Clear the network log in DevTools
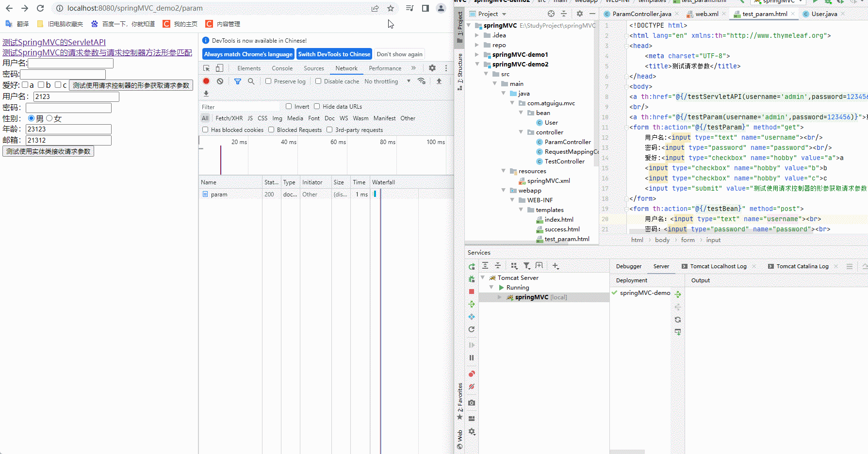This screenshot has height=454, width=868. (x=220, y=81)
